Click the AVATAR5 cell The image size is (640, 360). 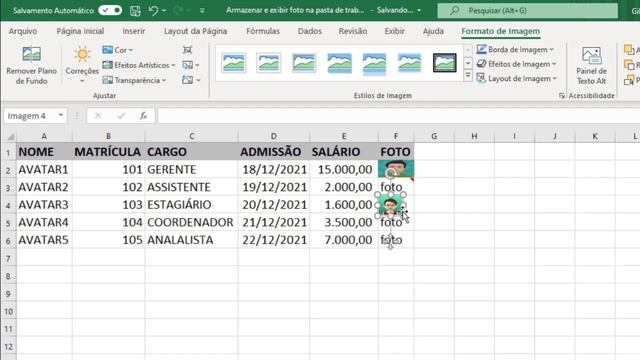44,240
